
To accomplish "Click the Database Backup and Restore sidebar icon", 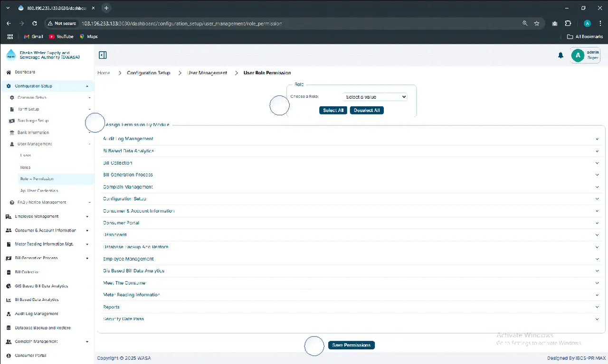I will 9,328.
